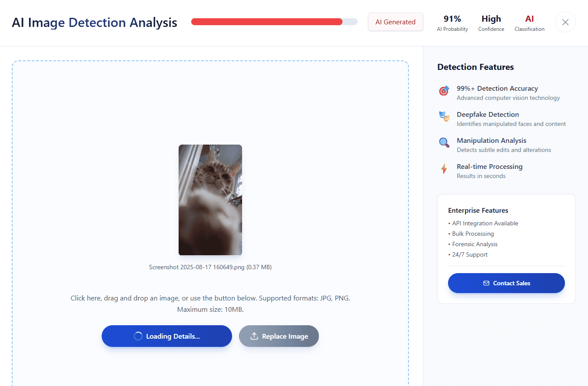Click the drag and drop instructions text
The image size is (588, 386).
tap(210, 304)
